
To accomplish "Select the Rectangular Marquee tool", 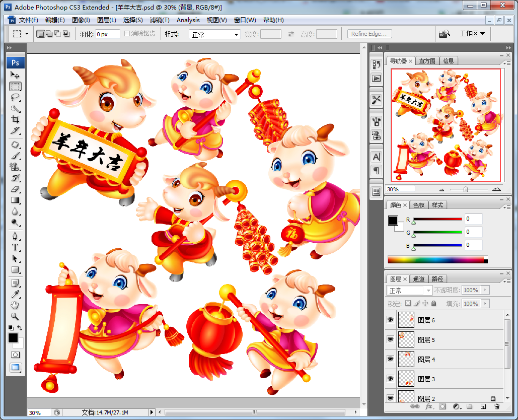I will pos(15,87).
